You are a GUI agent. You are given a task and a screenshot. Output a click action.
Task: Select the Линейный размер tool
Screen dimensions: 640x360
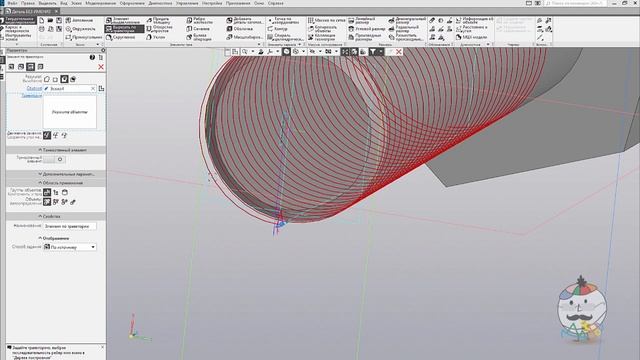[x=362, y=20]
